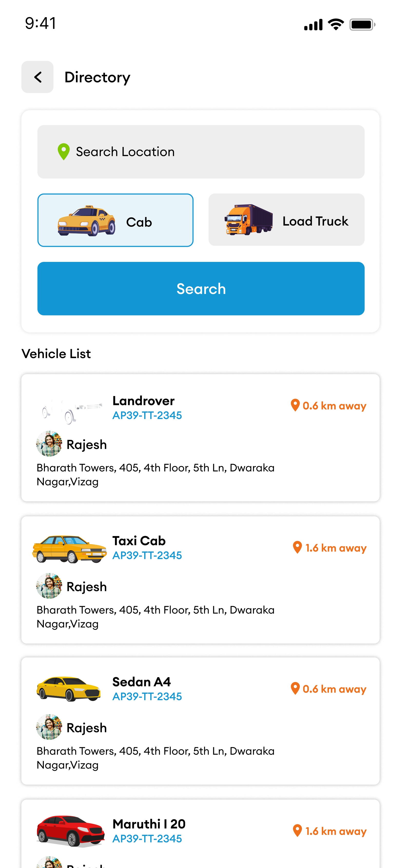Click the orange pin on Maruthi I 20 card
The image size is (401, 868).
coord(297,831)
